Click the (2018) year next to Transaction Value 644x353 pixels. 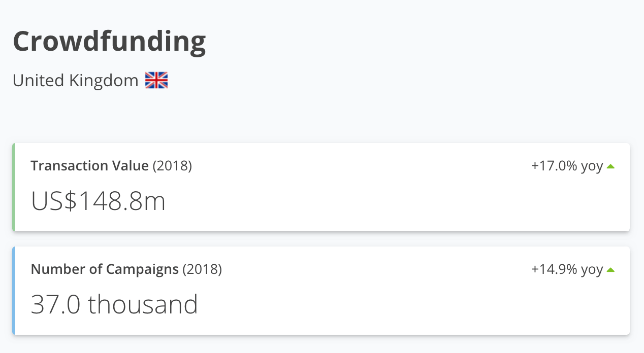(173, 166)
